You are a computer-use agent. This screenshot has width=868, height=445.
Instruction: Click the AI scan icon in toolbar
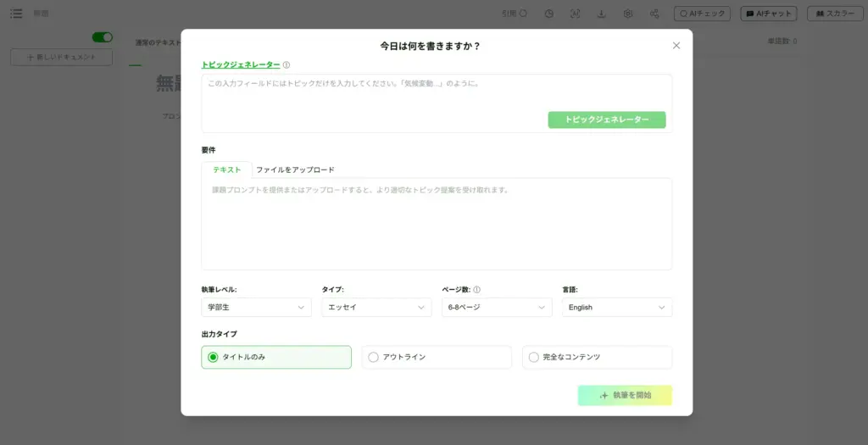click(576, 14)
